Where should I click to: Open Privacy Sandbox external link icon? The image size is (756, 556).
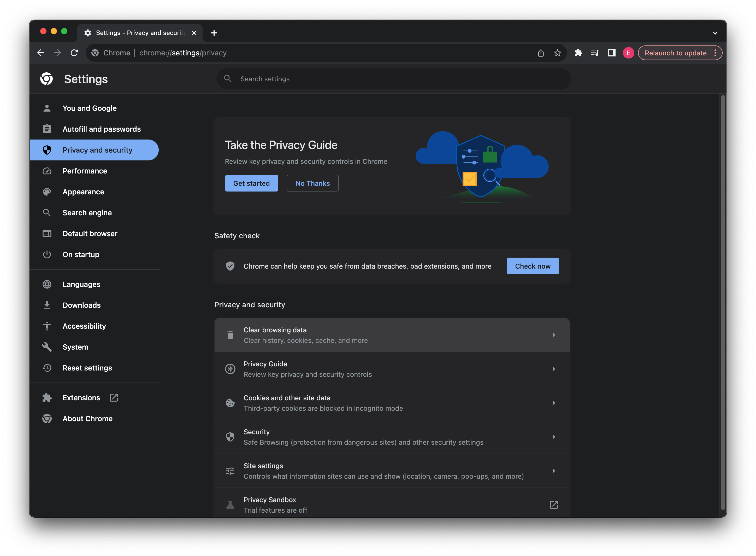(553, 505)
